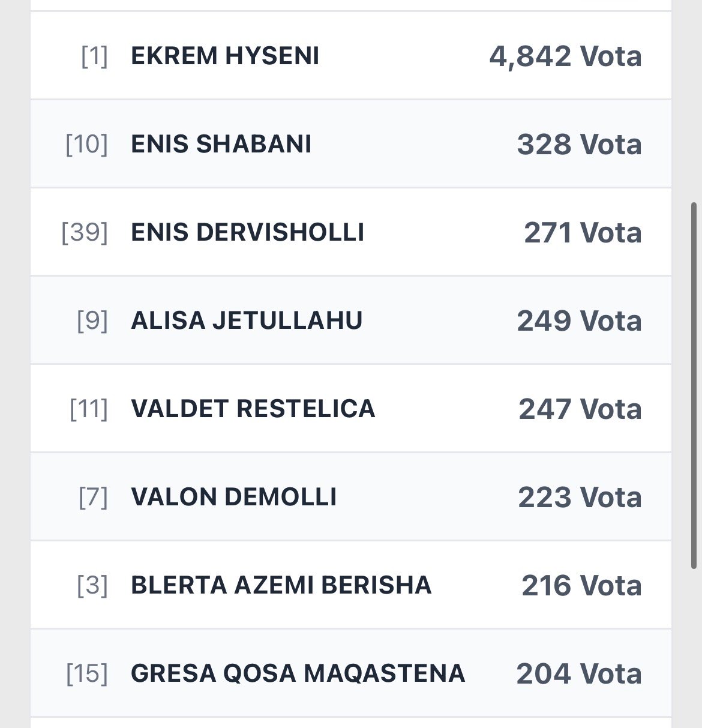Select the Valdet Restelica name
Image resolution: width=702 pixels, height=728 pixels.
(x=253, y=409)
